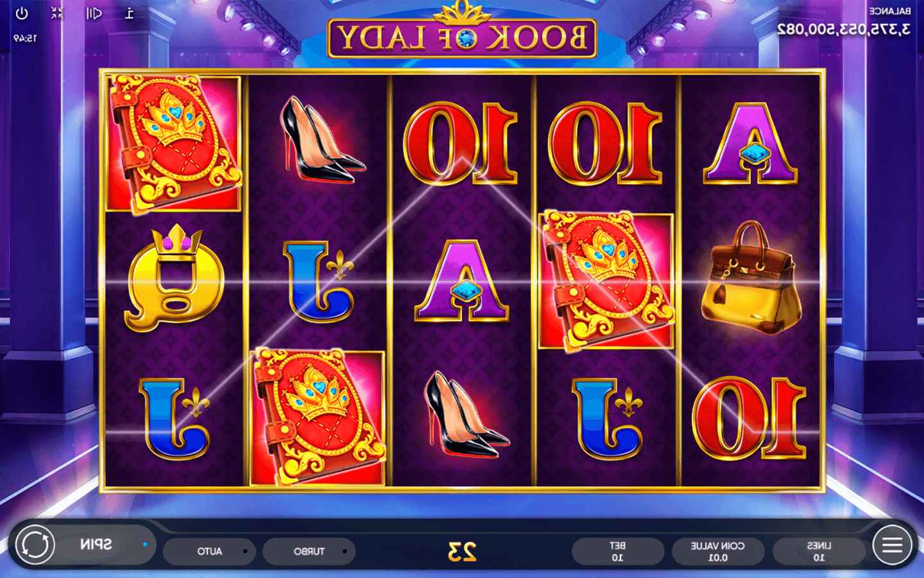Open the BET amount selector
The width and height of the screenshot is (924, 578).
[x=617, y=551]
